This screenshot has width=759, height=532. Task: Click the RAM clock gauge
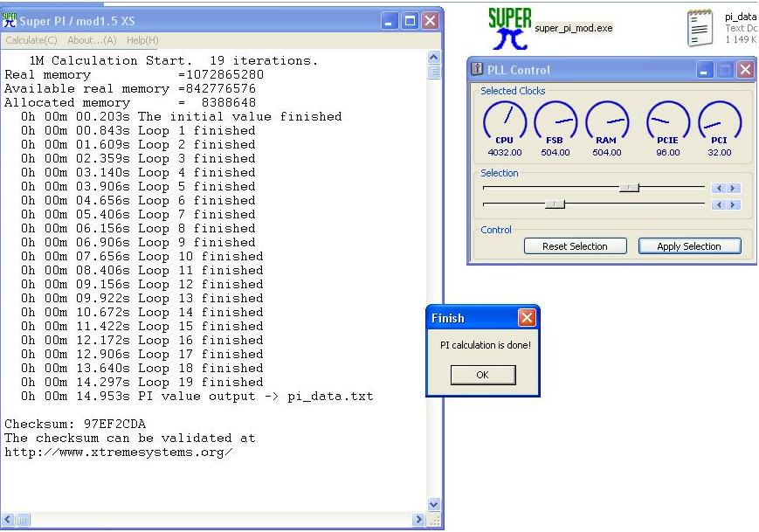pos(606,122)
